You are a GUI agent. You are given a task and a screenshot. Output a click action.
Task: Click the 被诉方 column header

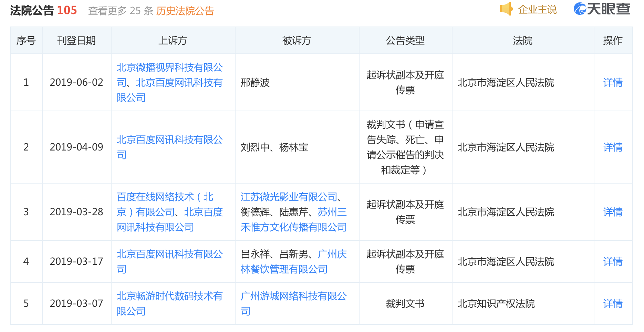(x=297, y=41)
